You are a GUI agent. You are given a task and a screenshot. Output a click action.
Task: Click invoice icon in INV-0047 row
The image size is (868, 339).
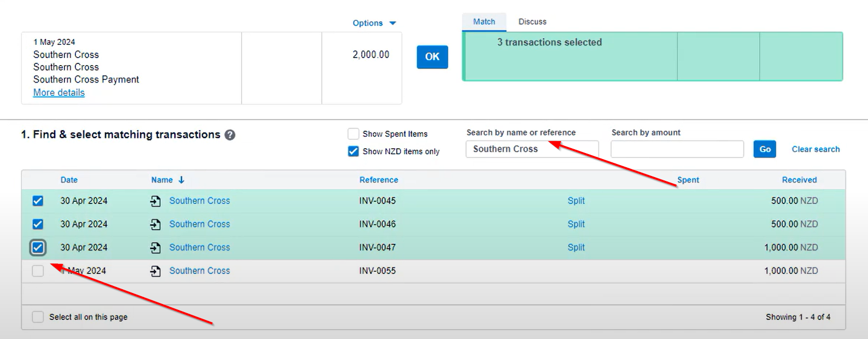(156, 248)
